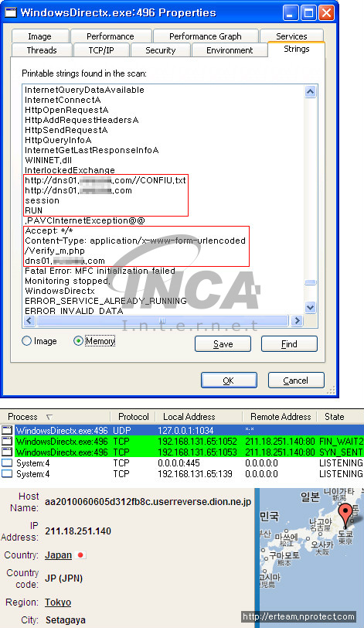Switch to the TCP/IP tab
Image resolution: width=364 pixels, height=628 pixels.
tap(100, 50)
